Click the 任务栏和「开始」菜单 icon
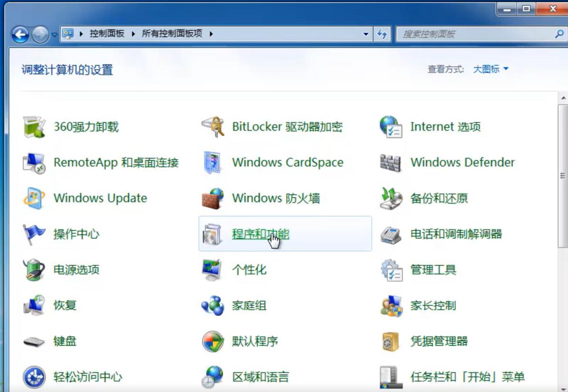568x392 pixels. tap(391, 377)
